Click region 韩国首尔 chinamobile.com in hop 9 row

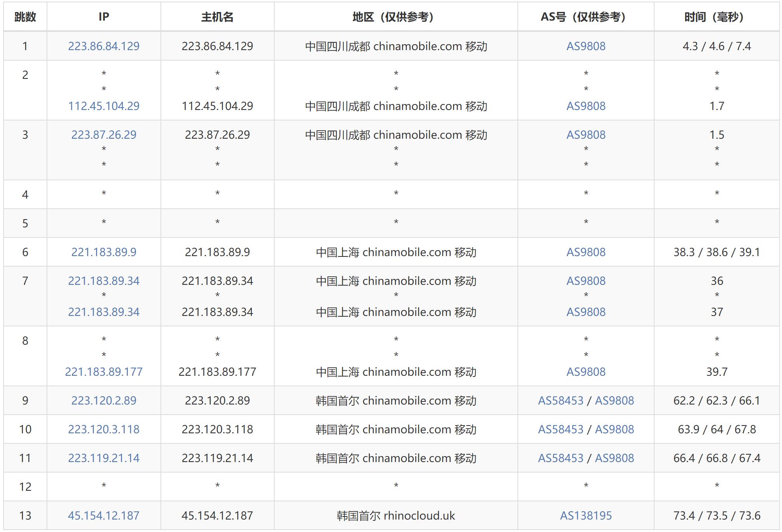tap(383, 401)
